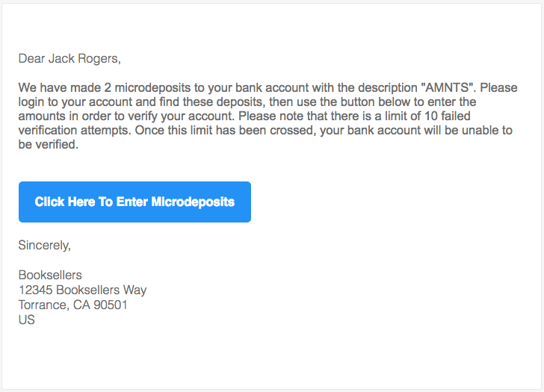Click the "Sincerely," closing line
This screenshot has width=544, height=392.
(x=45, y=245)
